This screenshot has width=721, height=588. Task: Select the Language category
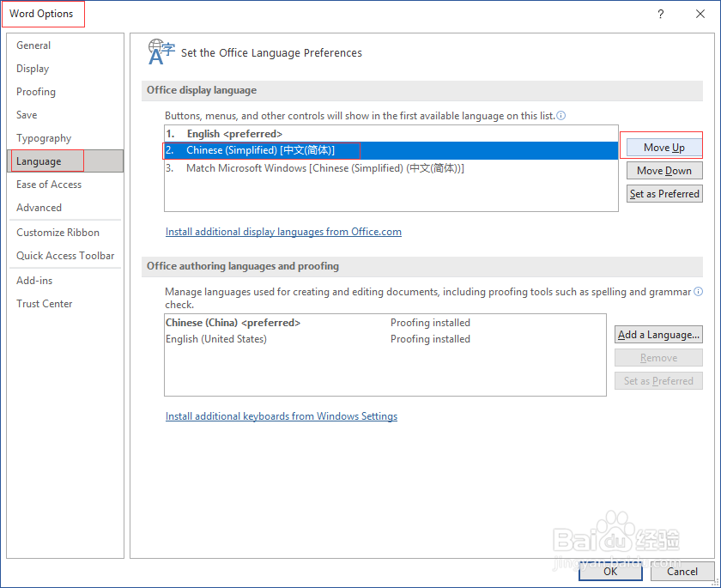[x=65, y=161]
